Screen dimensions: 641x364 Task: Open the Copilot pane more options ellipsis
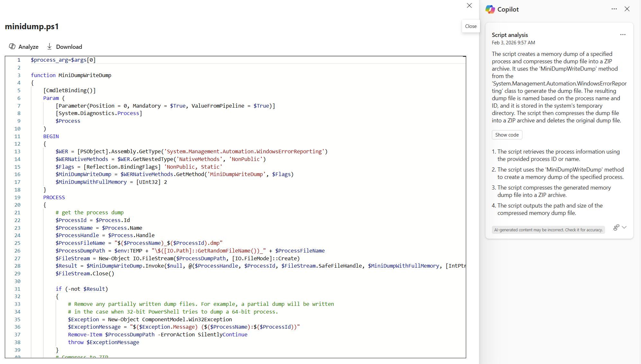pyautogui.click(x=614, y=9)
